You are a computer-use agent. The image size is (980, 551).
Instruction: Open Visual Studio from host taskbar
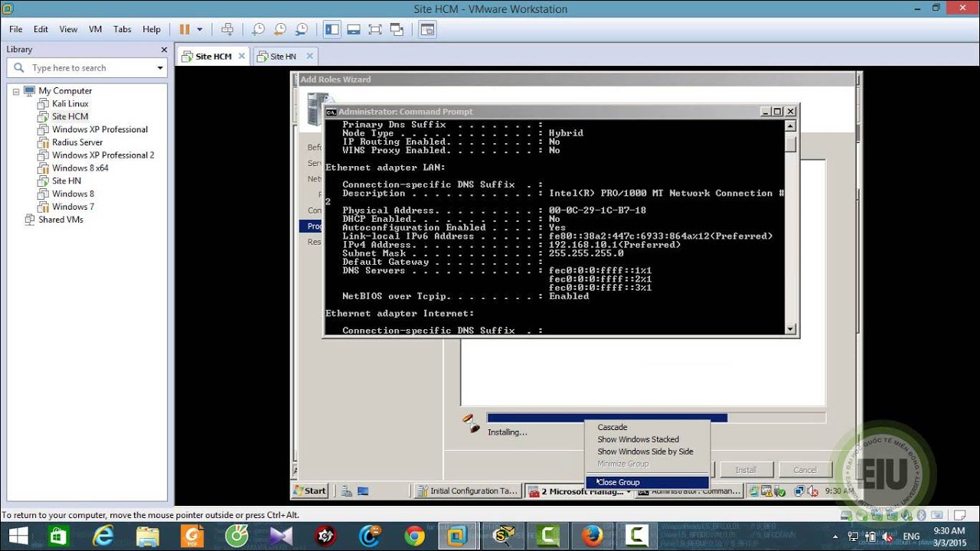click(280, 536)
